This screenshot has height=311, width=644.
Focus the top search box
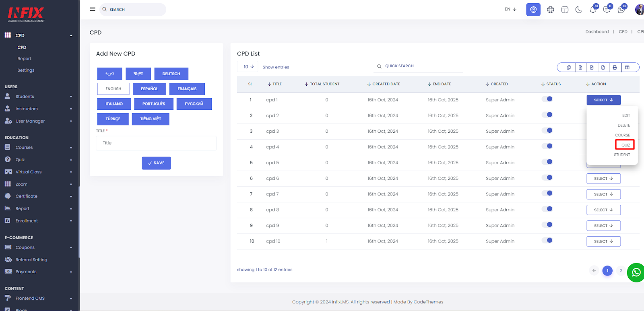click(133, 9)
